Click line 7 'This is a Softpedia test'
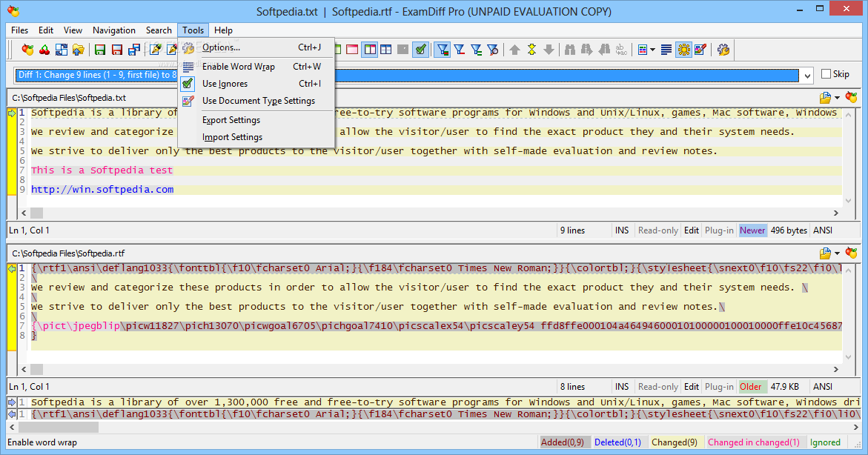The height and width of the screenshot is (455, 868). click(x=102, y=170)
